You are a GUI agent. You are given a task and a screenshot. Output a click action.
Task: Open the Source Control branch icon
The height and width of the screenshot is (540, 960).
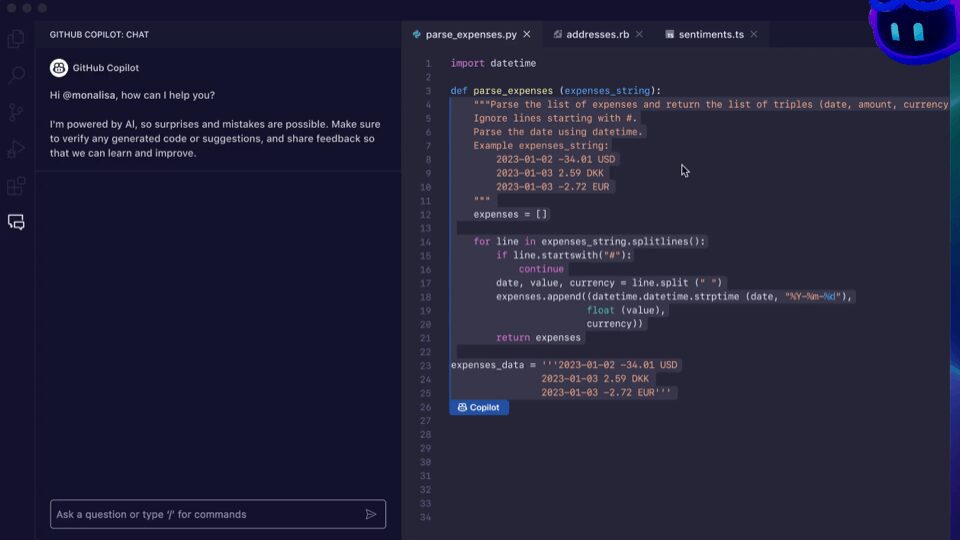(x=16, y=112)
